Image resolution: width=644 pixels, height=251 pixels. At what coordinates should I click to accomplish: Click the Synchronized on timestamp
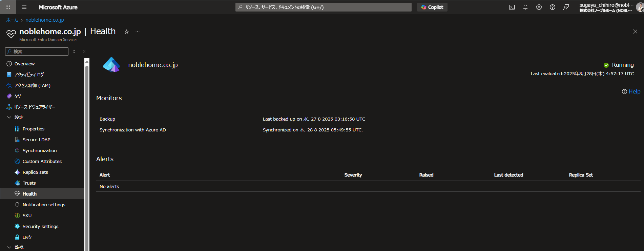[x=313, y=130]
